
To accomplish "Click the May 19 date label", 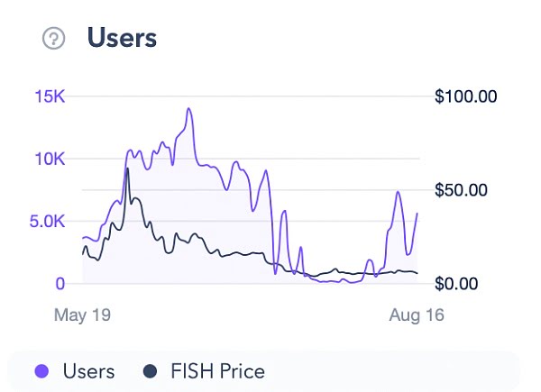I will click(82, 315).
